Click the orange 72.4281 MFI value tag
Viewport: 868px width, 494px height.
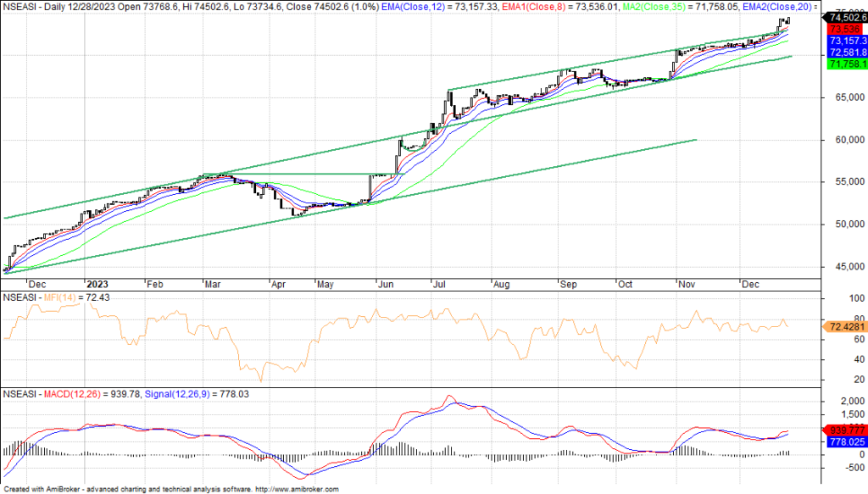(844, 326)
